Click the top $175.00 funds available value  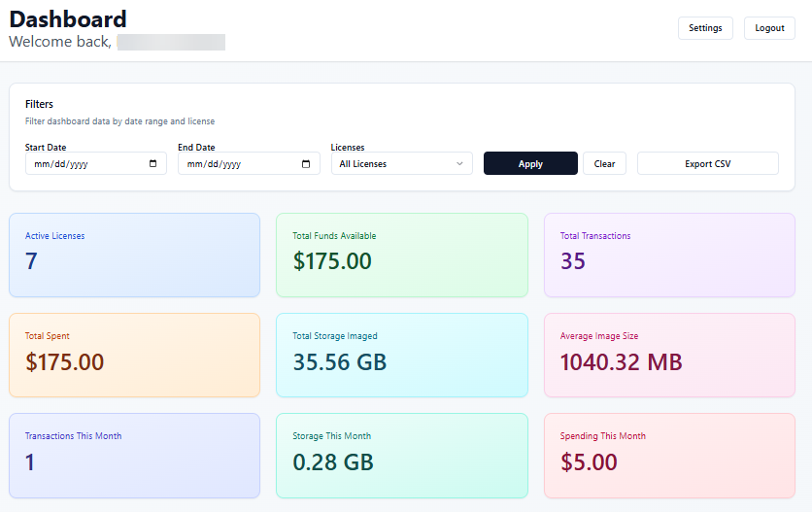click(x=332, y=260)
